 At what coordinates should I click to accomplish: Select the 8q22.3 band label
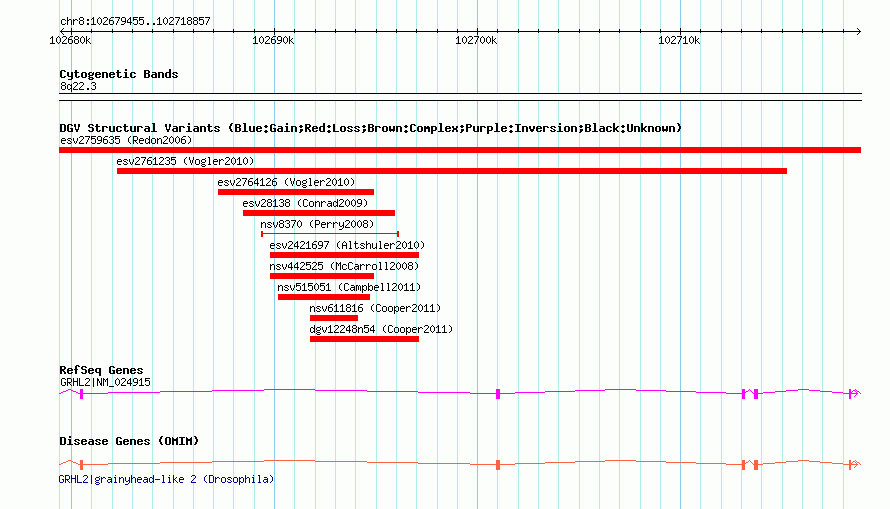pos(78,86)
